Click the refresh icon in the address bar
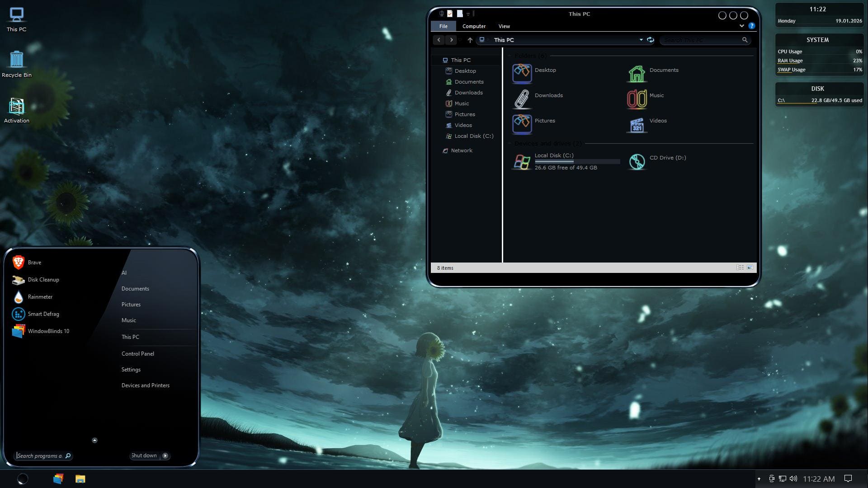The image size is (868, 488). (651, 40)
